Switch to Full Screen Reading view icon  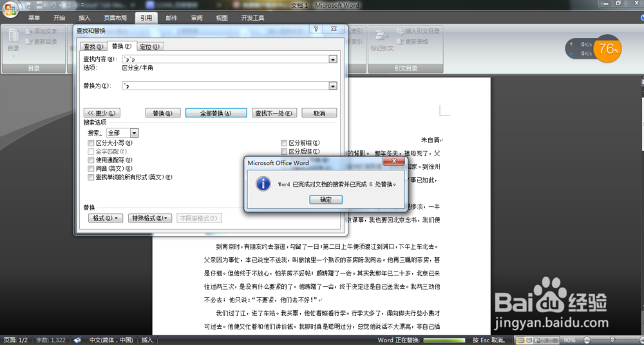[528, 340]
